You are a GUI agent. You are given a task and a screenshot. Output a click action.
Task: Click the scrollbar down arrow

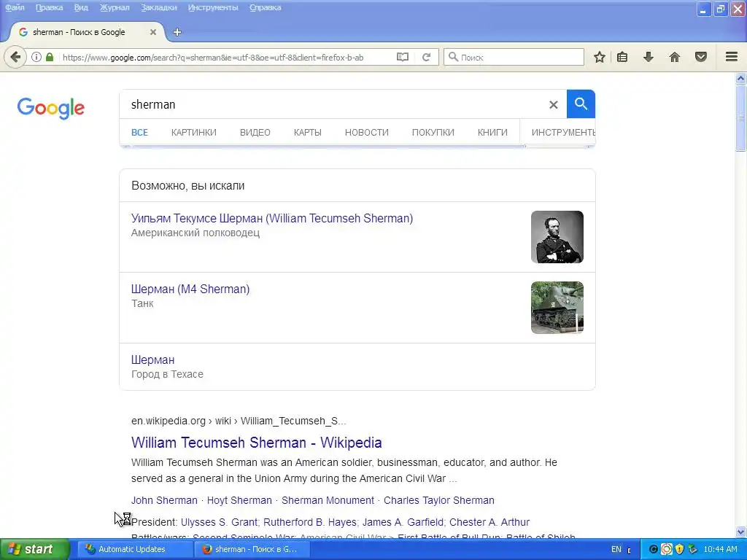pyautogui.click(x=741, y=532)
